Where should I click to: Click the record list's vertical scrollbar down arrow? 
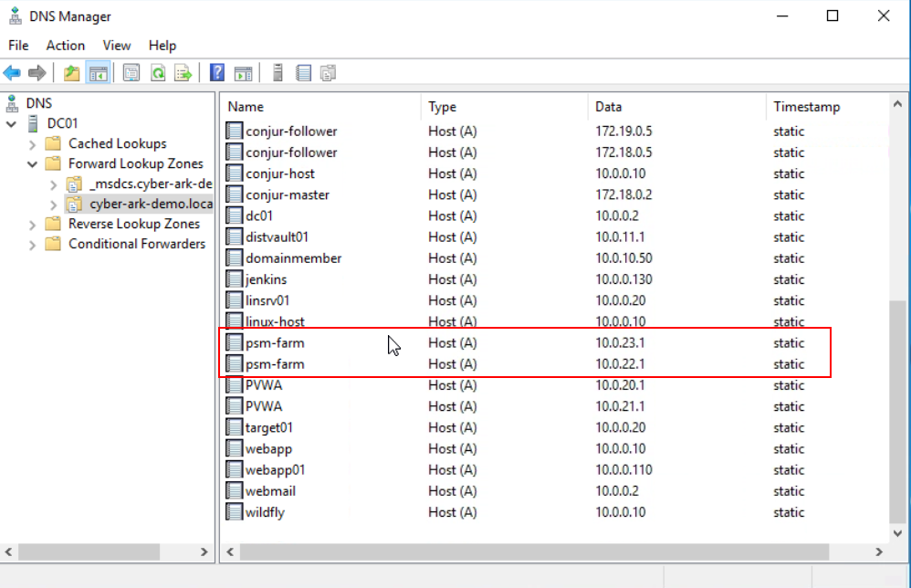tap(897, 533)
